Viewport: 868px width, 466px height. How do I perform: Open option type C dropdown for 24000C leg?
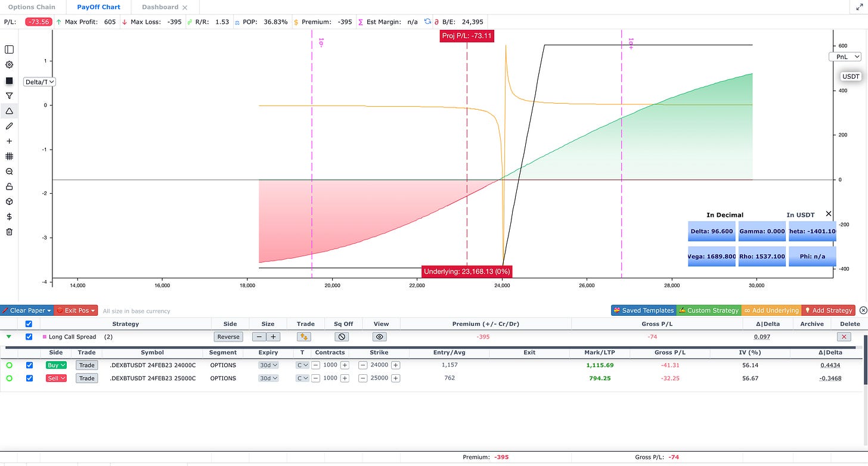[302, 365]
